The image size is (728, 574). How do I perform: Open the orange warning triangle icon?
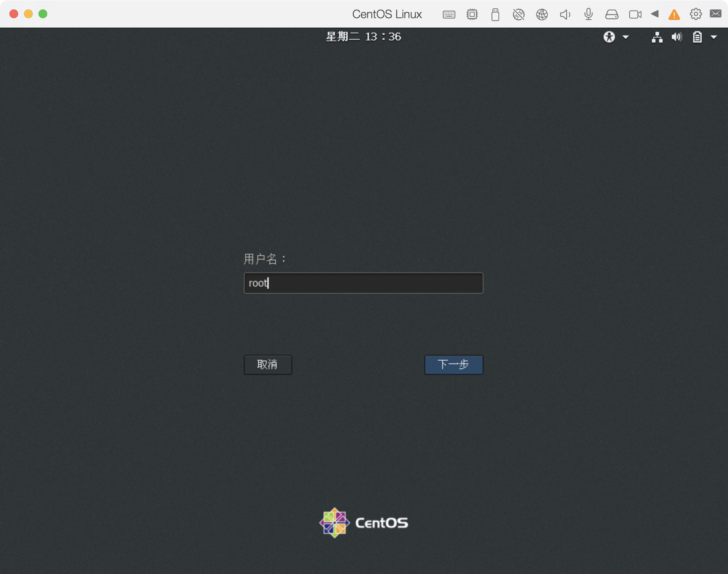tap(674, 15)
